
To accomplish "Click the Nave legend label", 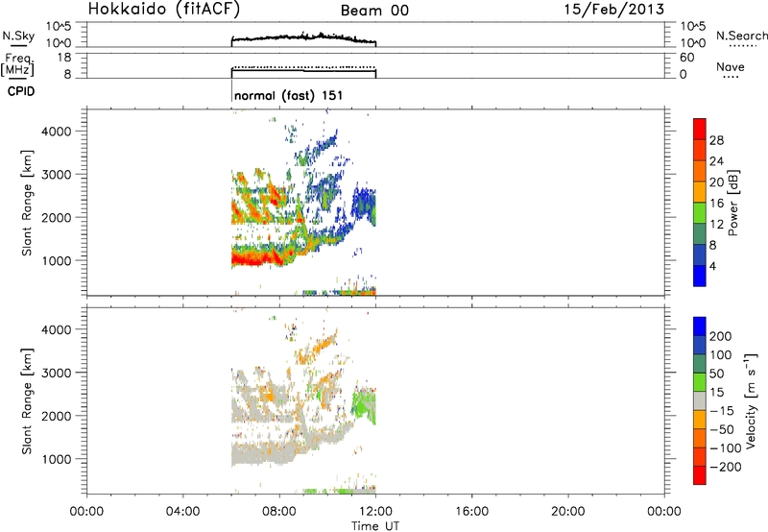I will click(731, 67).
